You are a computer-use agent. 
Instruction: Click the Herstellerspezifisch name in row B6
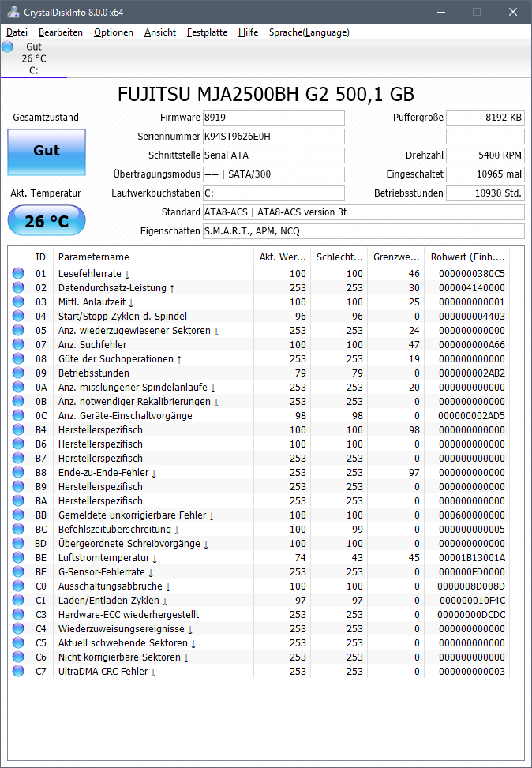click(x=100, y=444)
